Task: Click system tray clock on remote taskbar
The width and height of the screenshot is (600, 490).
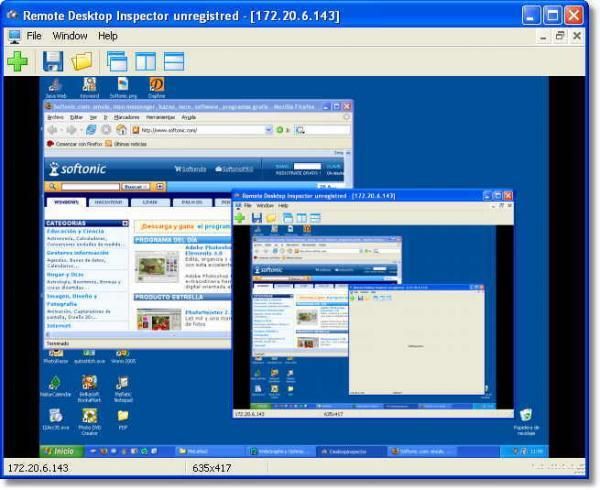Action: [536, 452]
